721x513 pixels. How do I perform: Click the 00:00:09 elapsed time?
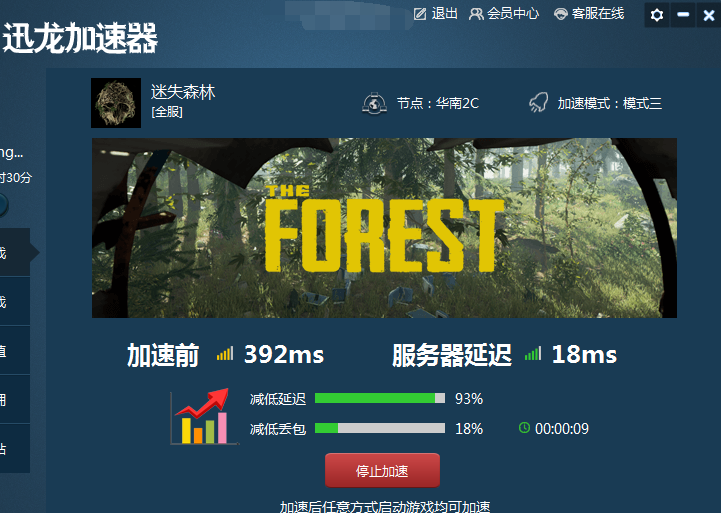click(562, 428)
